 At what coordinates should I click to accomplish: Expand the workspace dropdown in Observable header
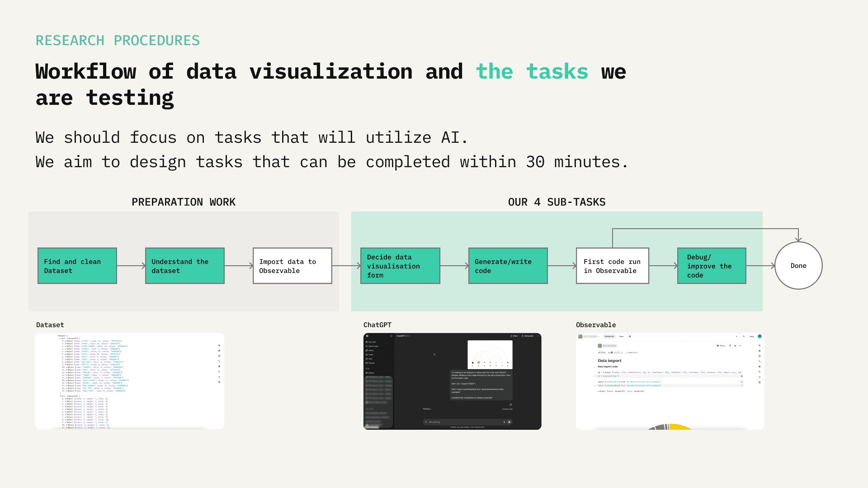point(599,336)
